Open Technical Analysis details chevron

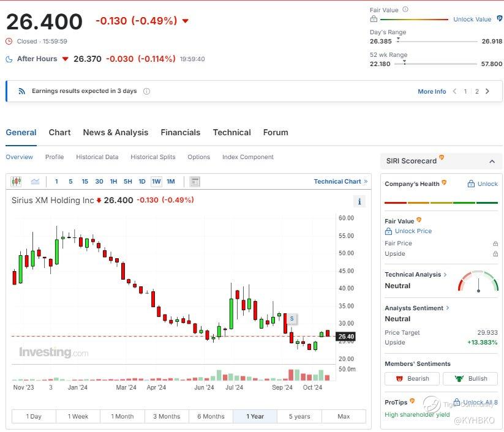coord(445,274)
